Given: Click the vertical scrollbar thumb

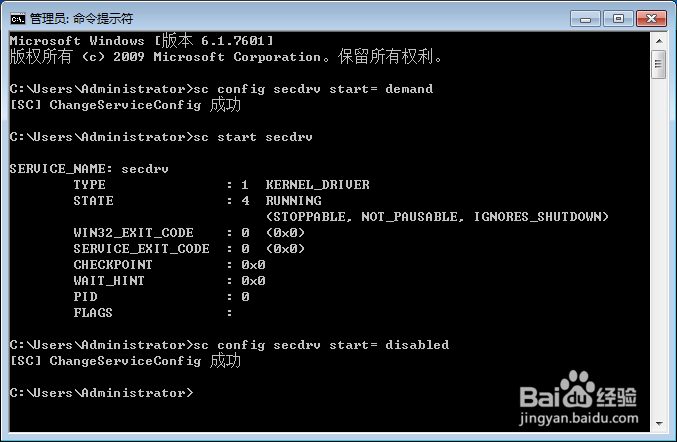Looking at the screenshot, I should tap(659, 64).
